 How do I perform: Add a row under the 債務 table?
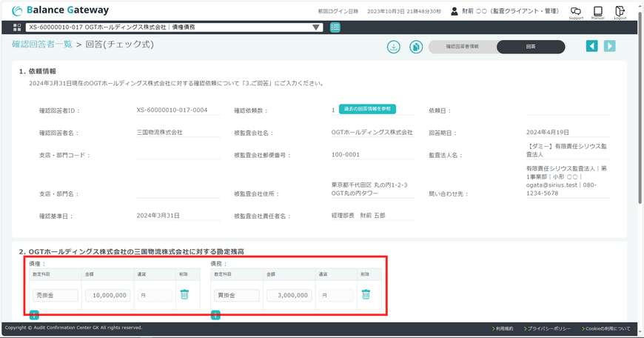click(215, 316)
